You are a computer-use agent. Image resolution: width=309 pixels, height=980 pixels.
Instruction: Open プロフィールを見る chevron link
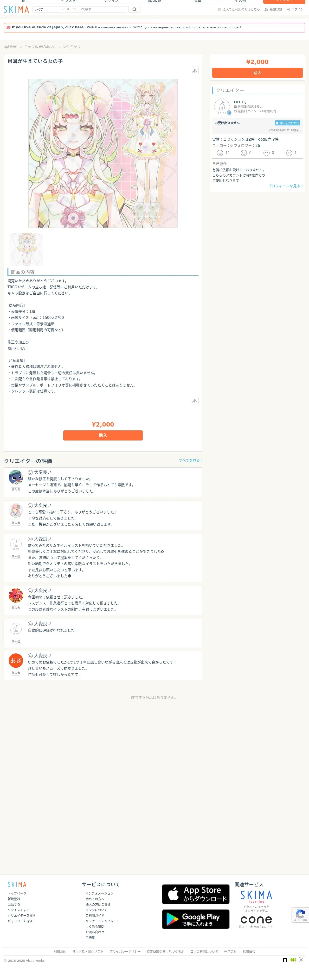(285, 186)
